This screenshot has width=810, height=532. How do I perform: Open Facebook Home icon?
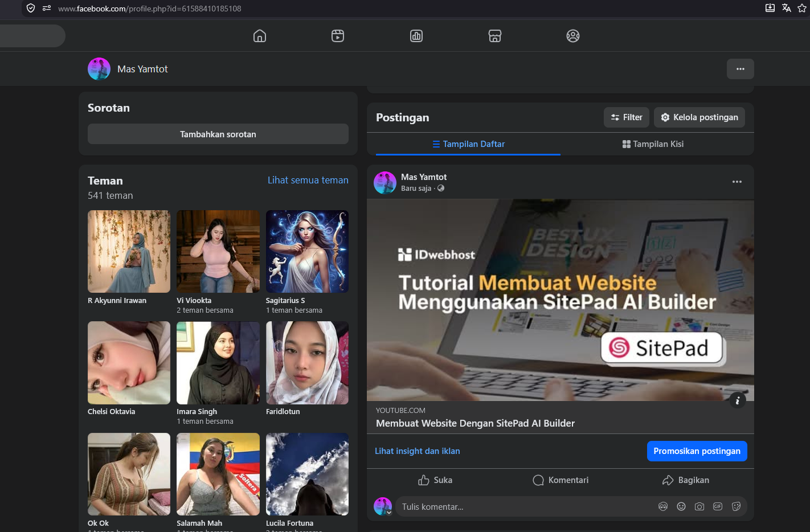click(x=260, y=36)
